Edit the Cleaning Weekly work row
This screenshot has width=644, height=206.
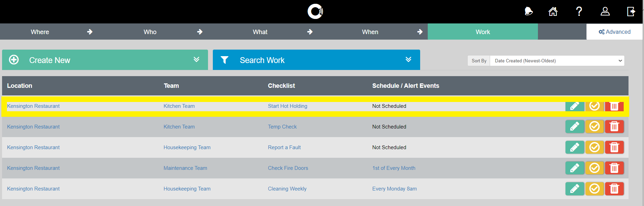tap(574, 189)
